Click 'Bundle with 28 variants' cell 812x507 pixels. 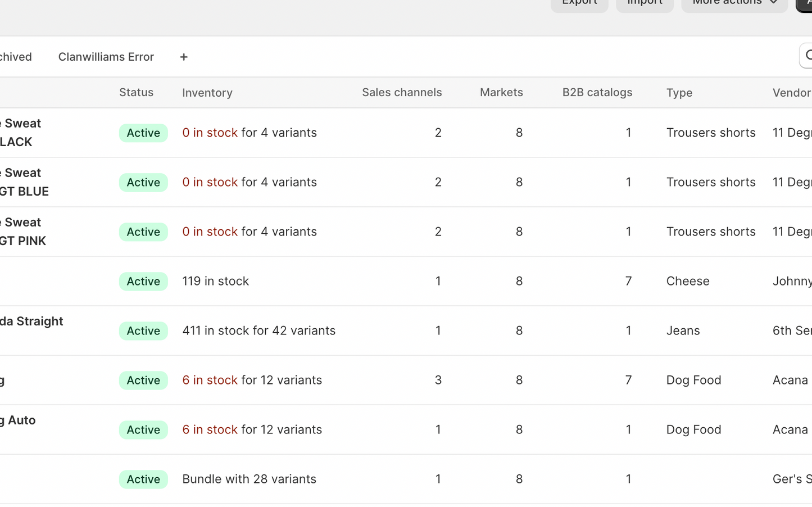tap(249, 479)
